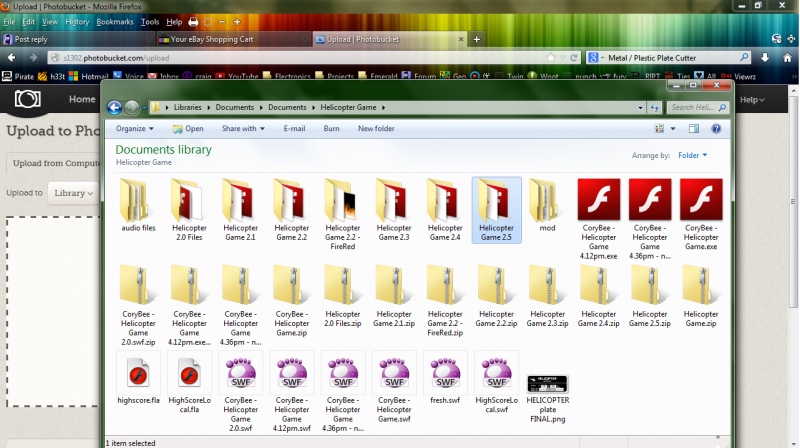Select the Helicopter Game 2.1 folder

pyautogui.click(x=240, y=210)
